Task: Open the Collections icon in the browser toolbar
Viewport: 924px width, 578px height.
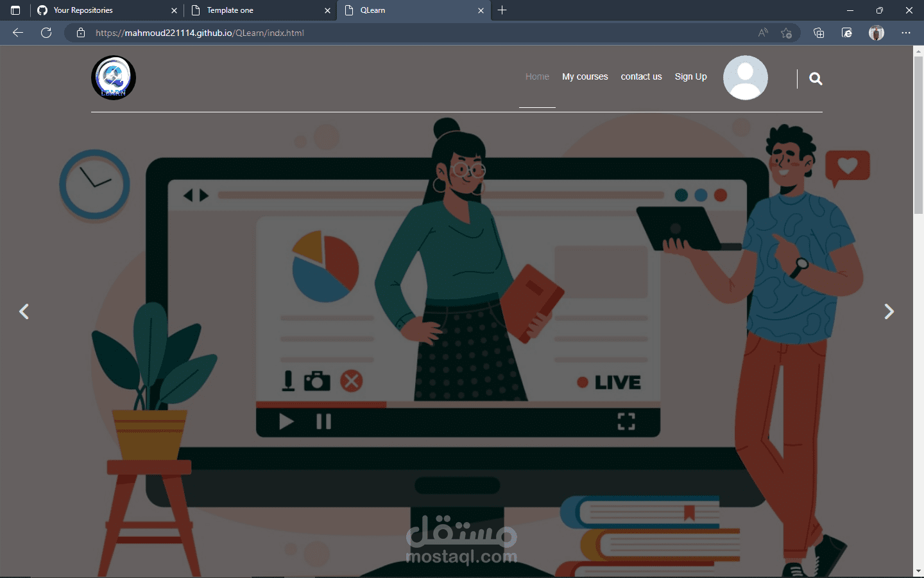Action: pos(819,33)
